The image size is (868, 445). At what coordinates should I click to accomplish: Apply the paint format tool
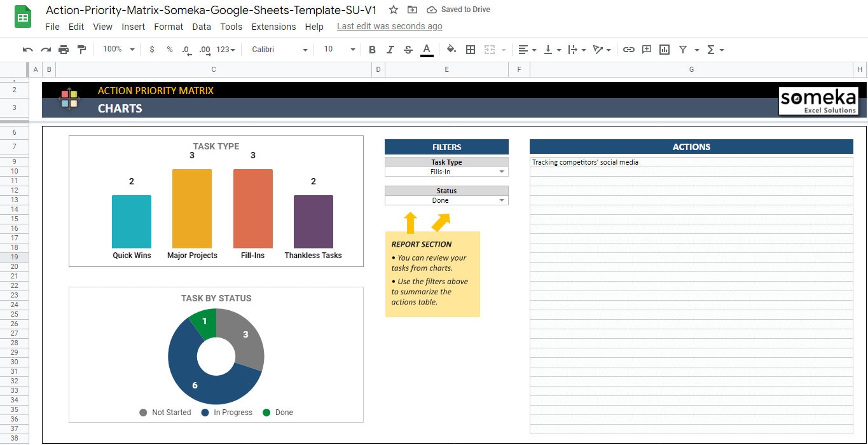(81, 49)
